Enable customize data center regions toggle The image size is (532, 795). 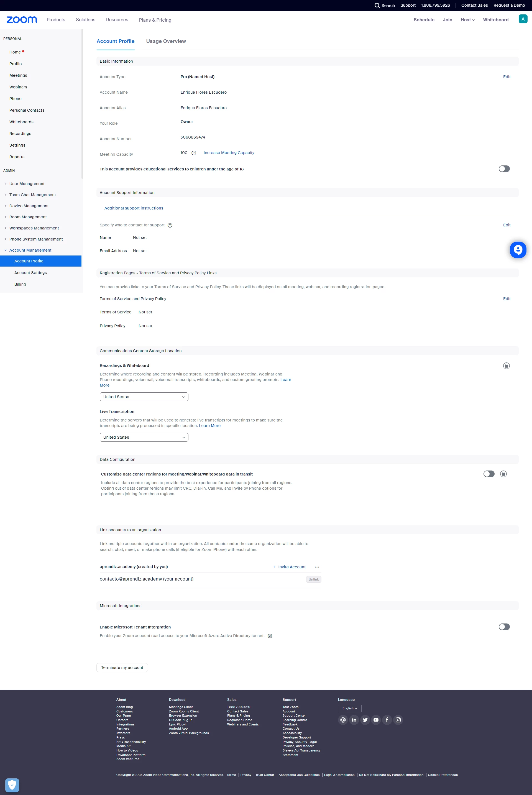coord(488,474)
